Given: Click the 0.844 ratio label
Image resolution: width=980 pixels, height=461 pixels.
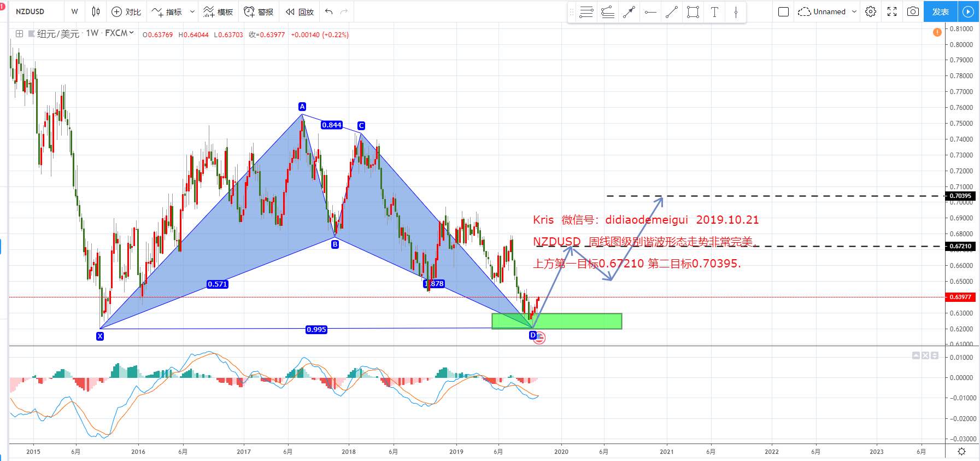Looking at the screenshot, I should coord(332,125).
